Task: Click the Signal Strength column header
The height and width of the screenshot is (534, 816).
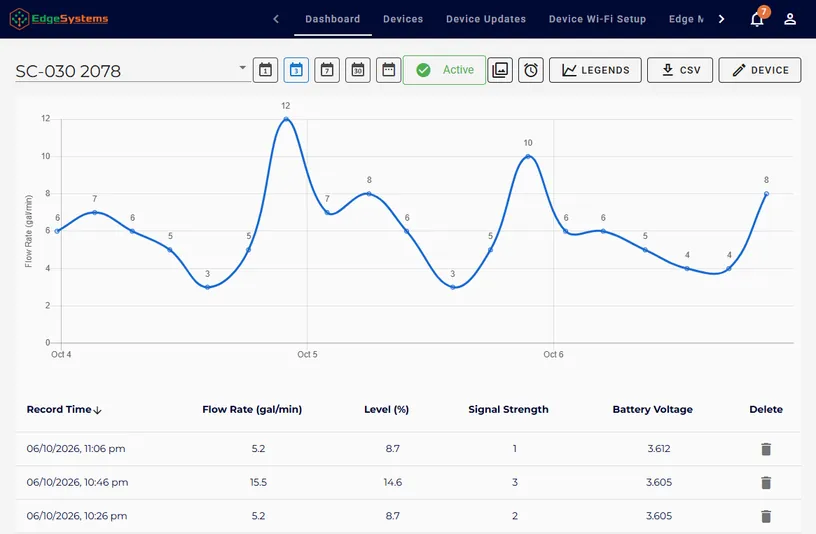Action: tap(508, 410)
